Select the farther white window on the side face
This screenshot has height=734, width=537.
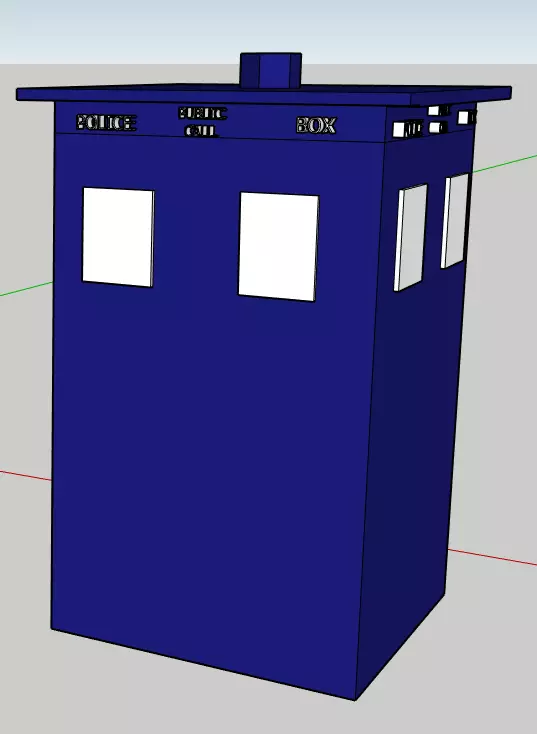455,220
